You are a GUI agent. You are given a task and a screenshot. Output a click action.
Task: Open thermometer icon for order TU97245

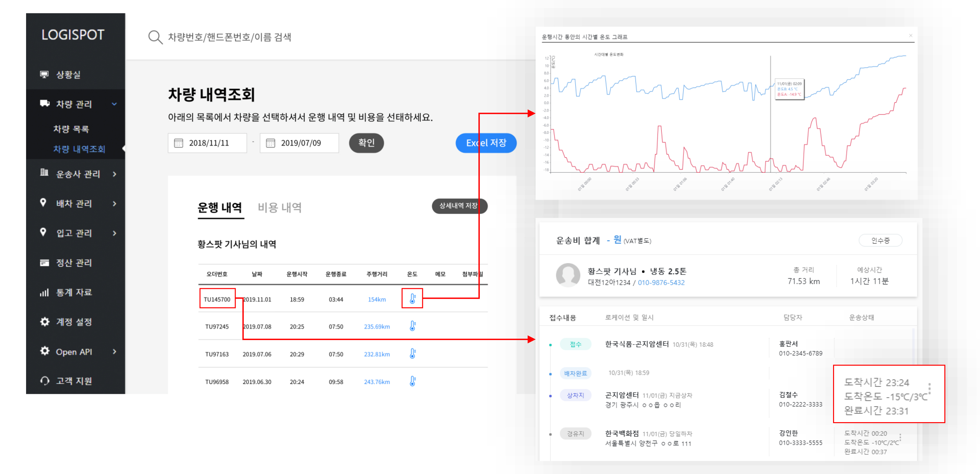[412, 326]
